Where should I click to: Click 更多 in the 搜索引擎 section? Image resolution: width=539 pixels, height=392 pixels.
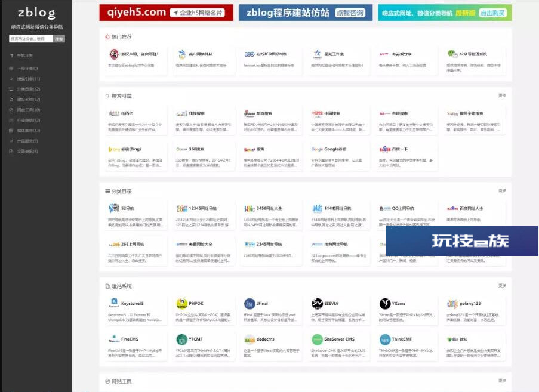point(502,95)
